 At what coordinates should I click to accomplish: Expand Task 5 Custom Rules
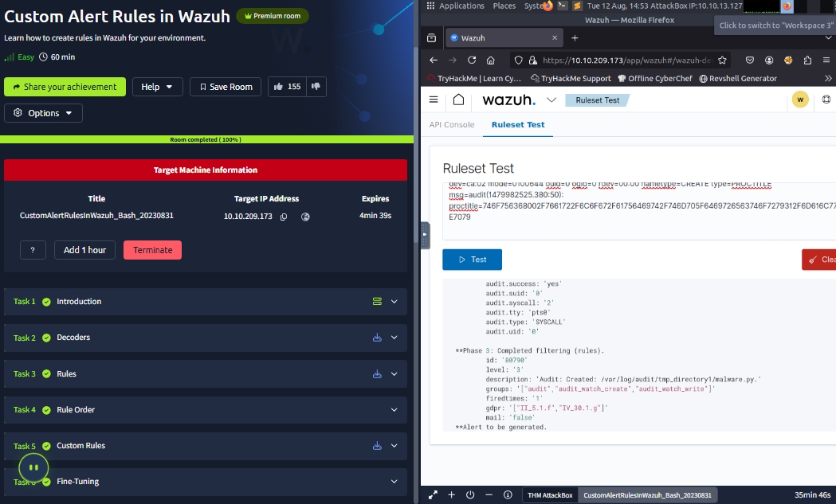[x=394, y=445]
